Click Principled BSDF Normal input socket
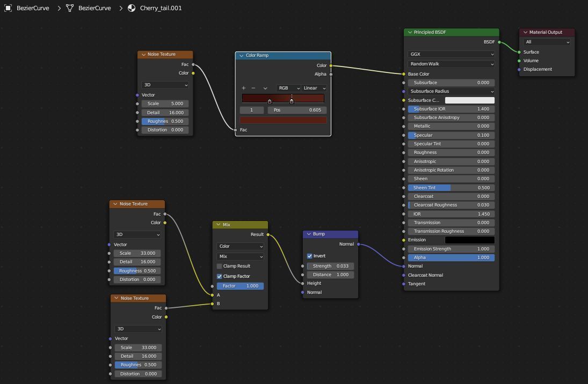This screenshot has width=588, height=384. tap(403, 267)
